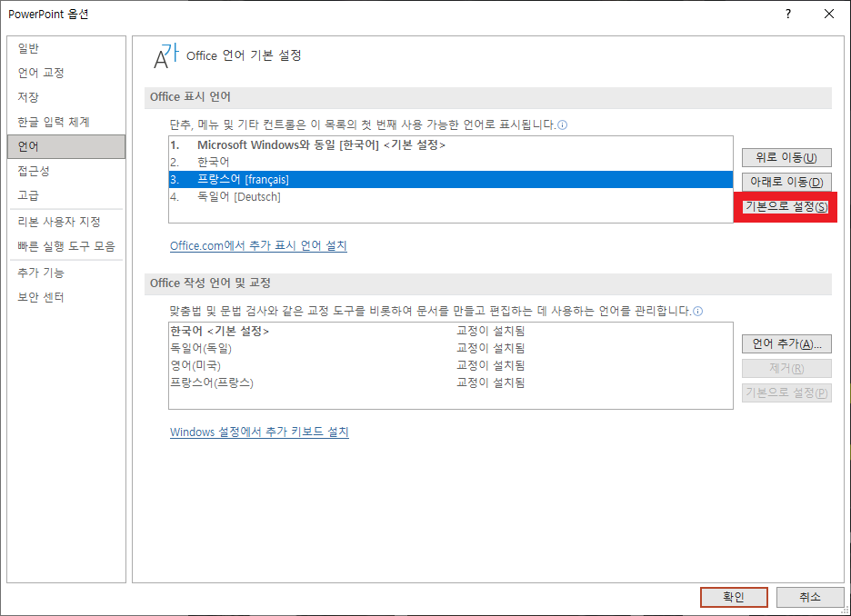Screen dimensions: 851x616
Task: Close the PowerPoint 옵션 dialog
Action: point(829,15)
